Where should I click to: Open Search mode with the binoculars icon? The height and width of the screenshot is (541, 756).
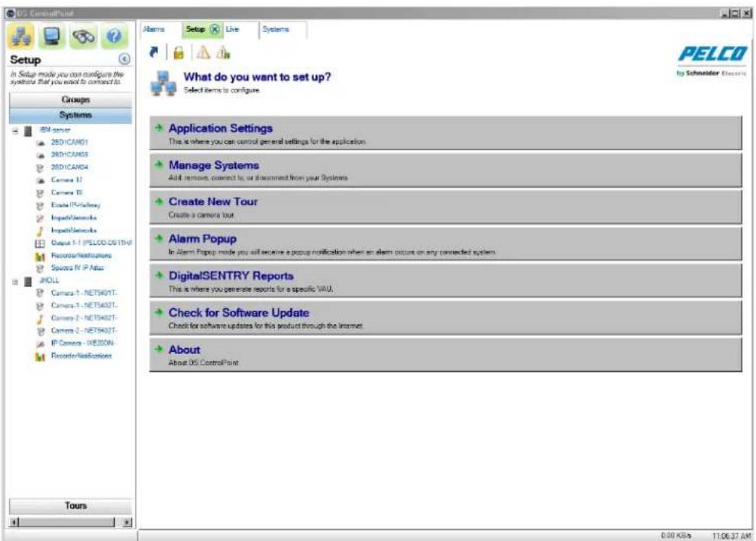coord(83,36)
